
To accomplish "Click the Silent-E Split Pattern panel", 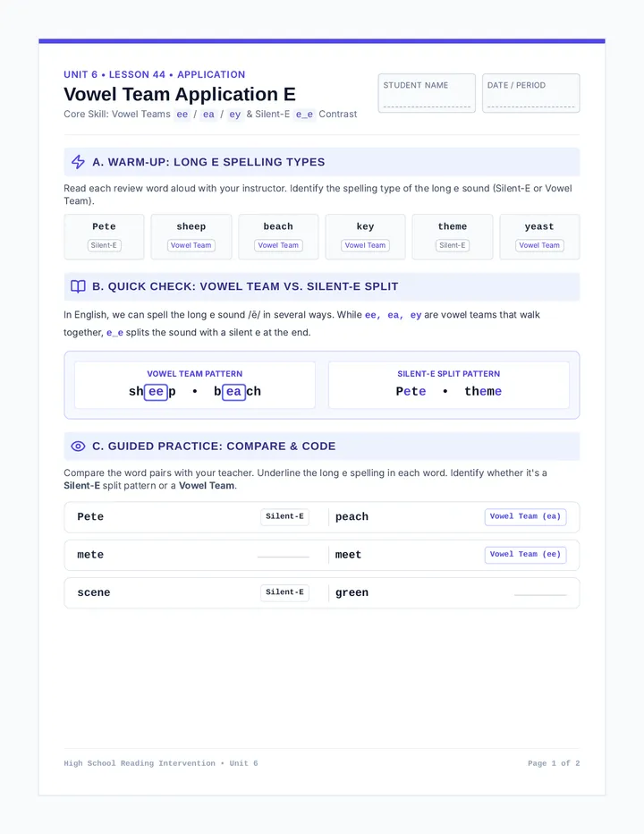I will tap(449, 385).
